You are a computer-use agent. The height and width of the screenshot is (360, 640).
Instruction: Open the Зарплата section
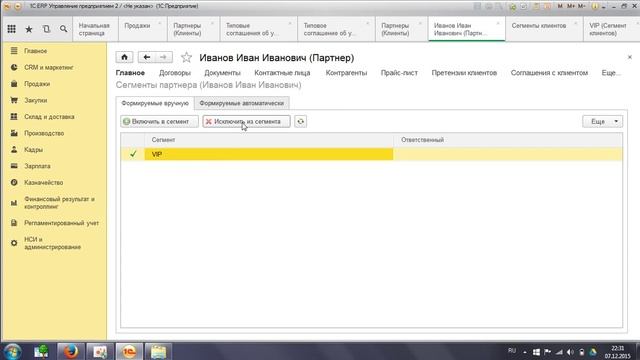click(x=37, y=166)
